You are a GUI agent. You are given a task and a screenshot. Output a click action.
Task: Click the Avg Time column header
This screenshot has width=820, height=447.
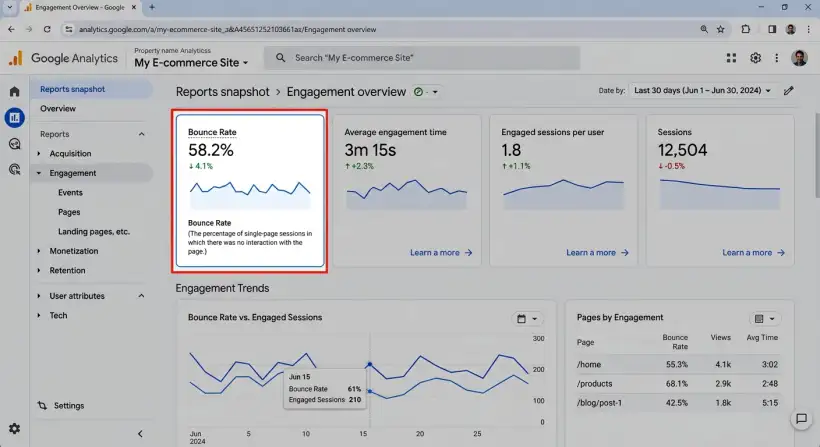point(762,338)
